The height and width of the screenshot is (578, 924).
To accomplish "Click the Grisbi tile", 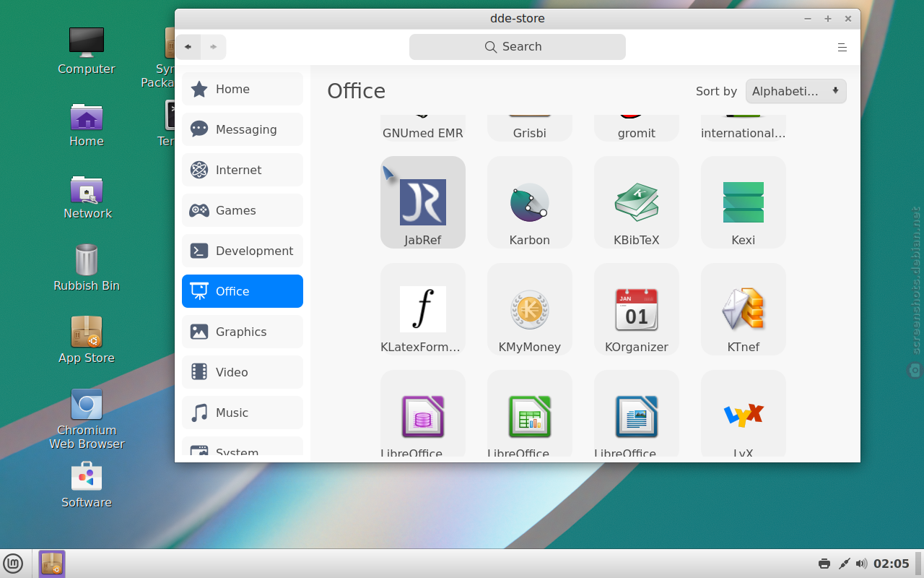I will tap(530, 128).
